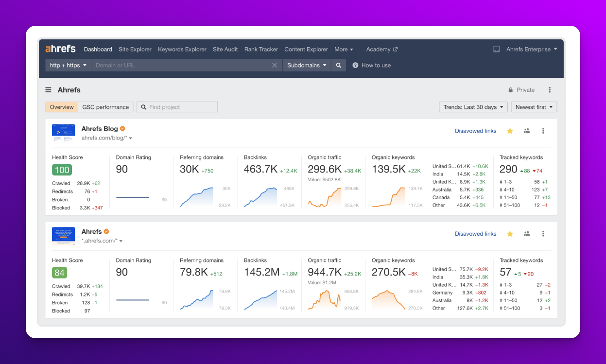Click the 270.5K organic keywords value
606x364 pixels.
click(x=389, y=272)
